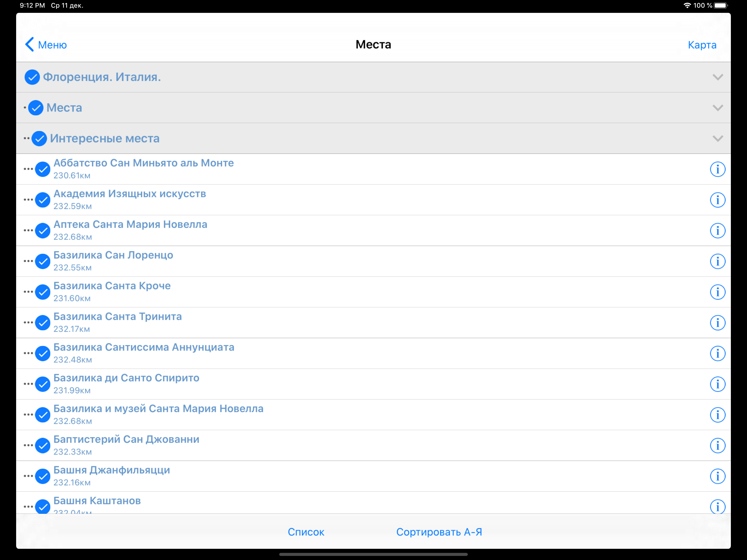Choose Базилика Санта Кроче title
The image size is (747, 560).
tap(112, 286)
